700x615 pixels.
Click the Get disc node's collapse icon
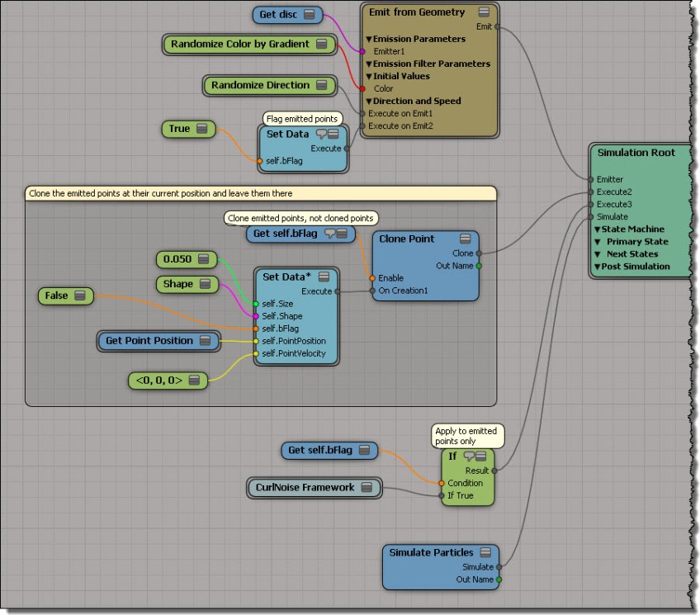(310, 14)
